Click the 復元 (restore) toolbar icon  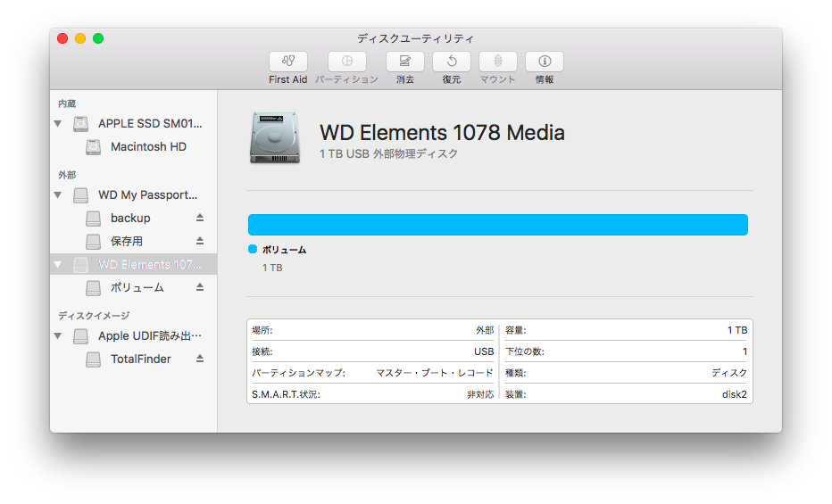pyautogui.click(x=452, y=62)
